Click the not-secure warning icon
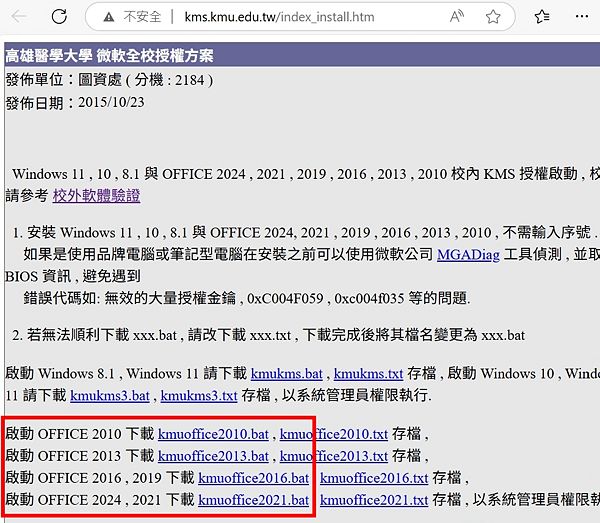This screenshot has width=600, height=523. tap(105, 17)
